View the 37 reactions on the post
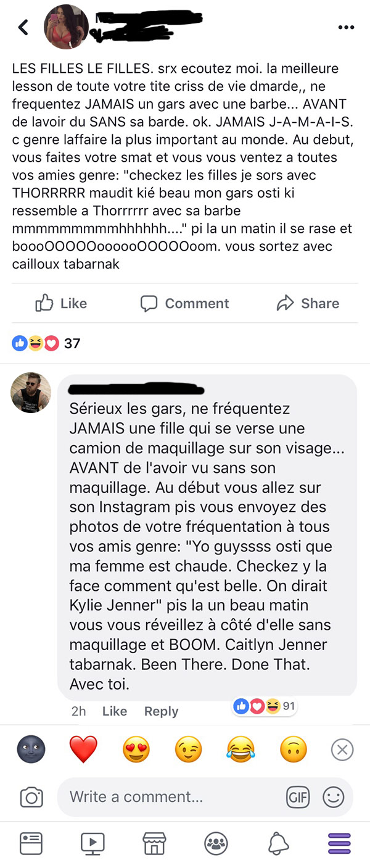The height and width of the screenshot is (868, 370). [x=46, y=343]
